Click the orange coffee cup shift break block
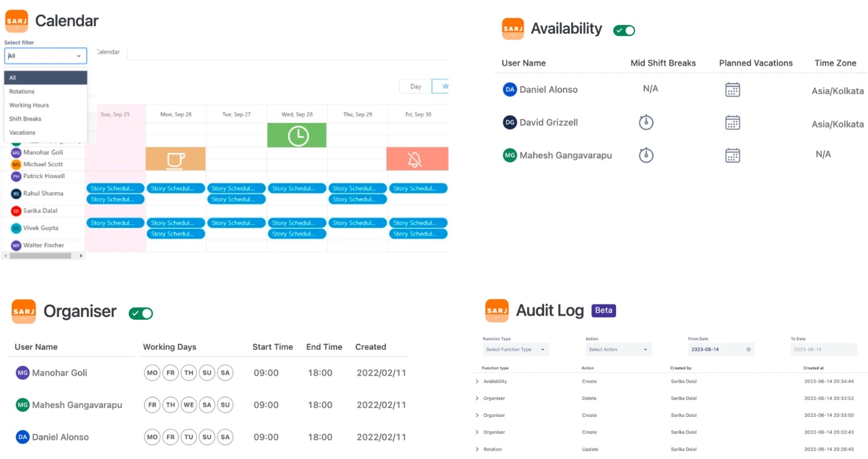Viewport: 868px width, 459px height. 175,159
